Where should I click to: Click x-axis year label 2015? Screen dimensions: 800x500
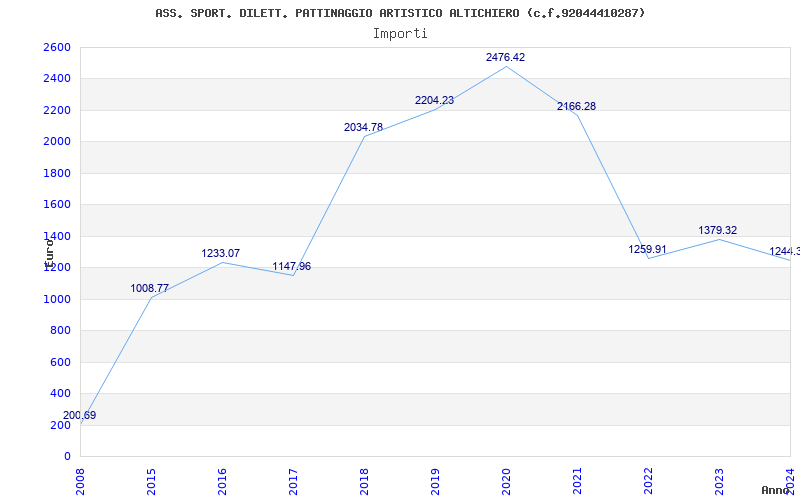152,481
